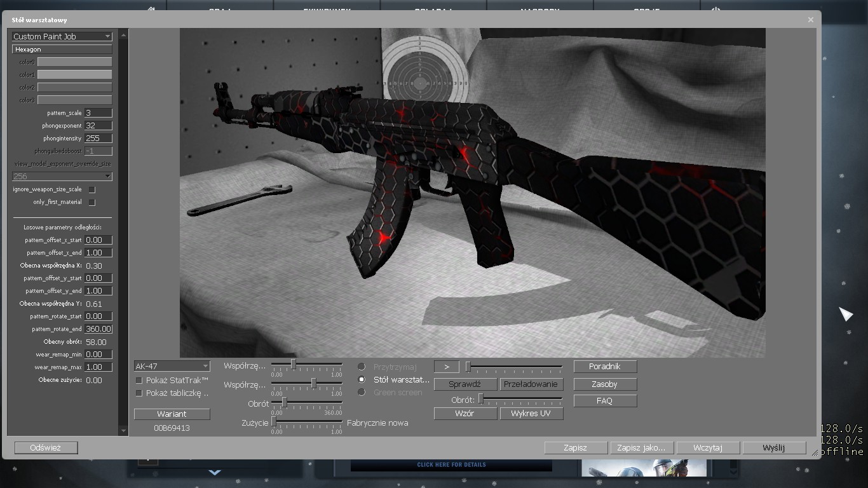The height and width of the screenshot is (488, 868).
Task: Click CLICK HERE FOR DETAILS banner in background
Action: tap(451, 464)
